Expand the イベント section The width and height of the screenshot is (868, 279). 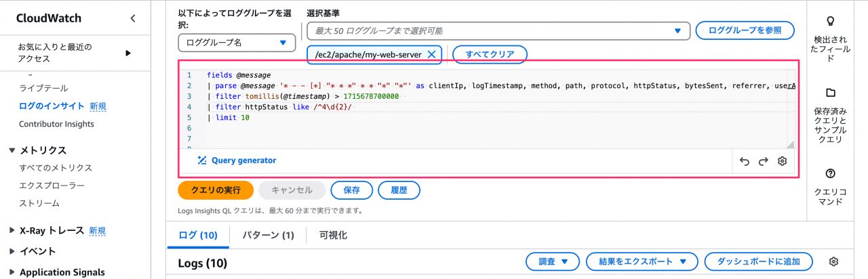(x=12, y=251)
